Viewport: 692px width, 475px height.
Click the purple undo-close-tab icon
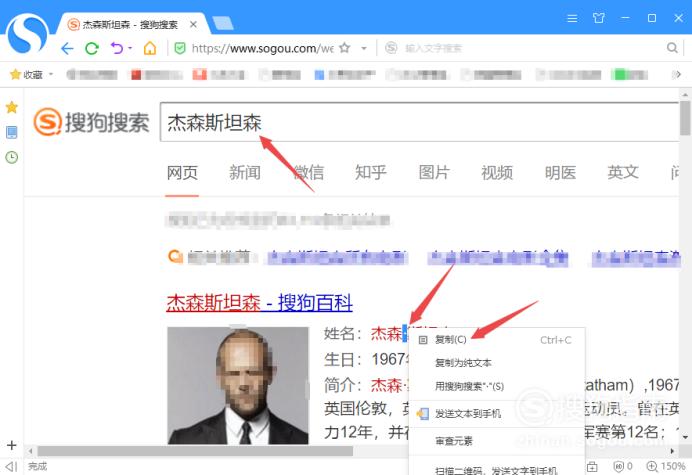click(117, 48)
